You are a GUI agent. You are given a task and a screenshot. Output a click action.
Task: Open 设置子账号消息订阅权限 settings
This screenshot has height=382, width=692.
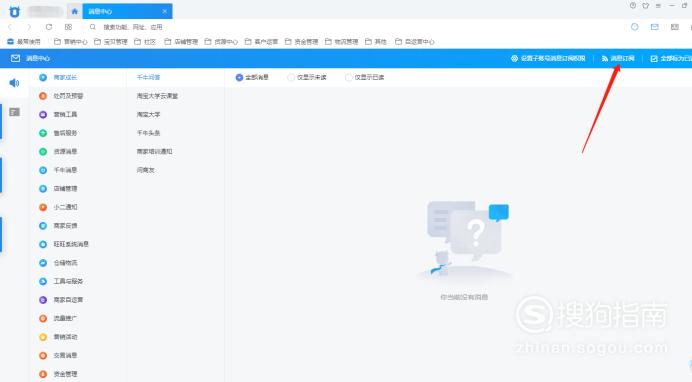point(548,58)
